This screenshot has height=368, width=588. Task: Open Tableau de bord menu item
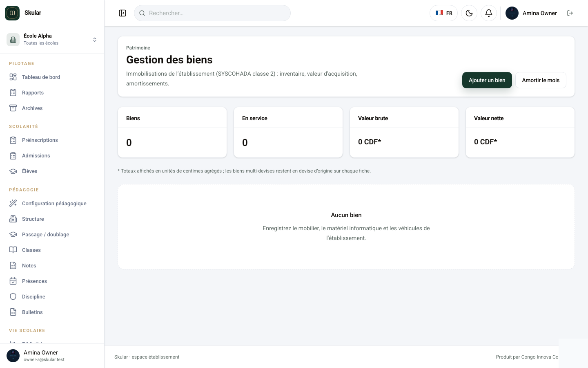point(52,77)
